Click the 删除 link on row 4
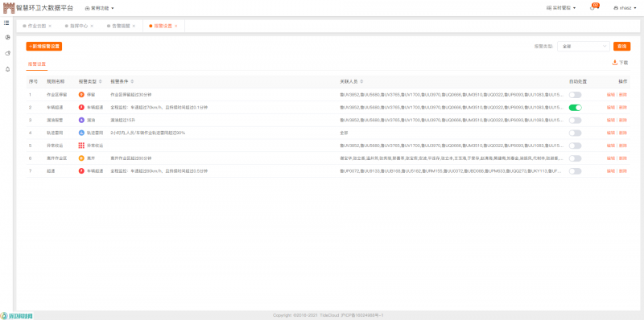The image size is (644, 320). point(623,133)
